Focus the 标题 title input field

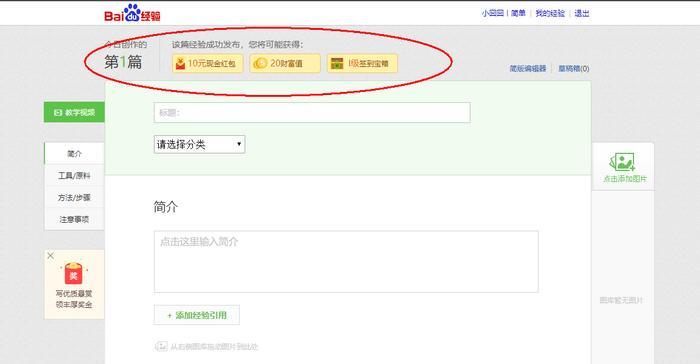pyautogui.click(x=312, y=113)
